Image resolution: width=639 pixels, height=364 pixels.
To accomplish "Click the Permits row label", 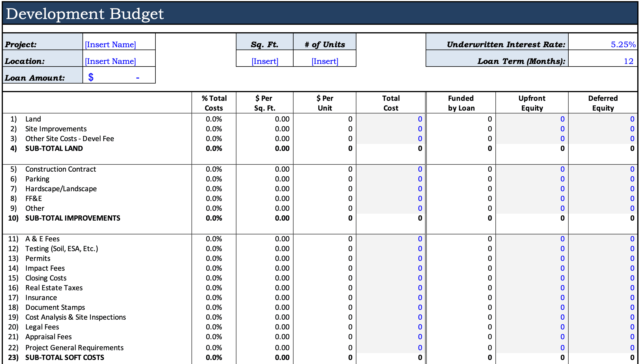I will pos(37,258).
